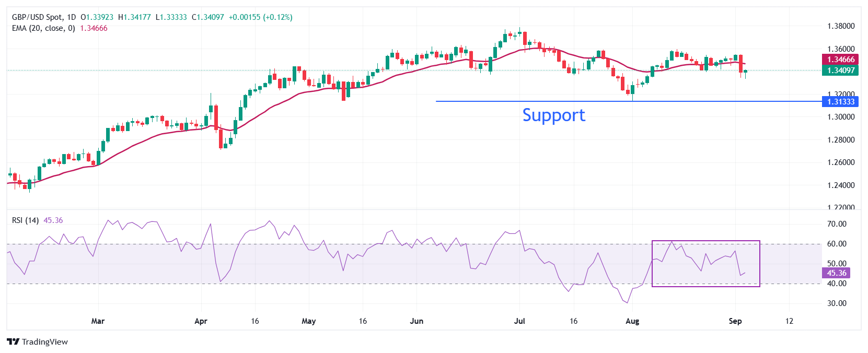868x353 pixels.
Task: Click the Jul label on the date axis
Action: tap(519, 321)
